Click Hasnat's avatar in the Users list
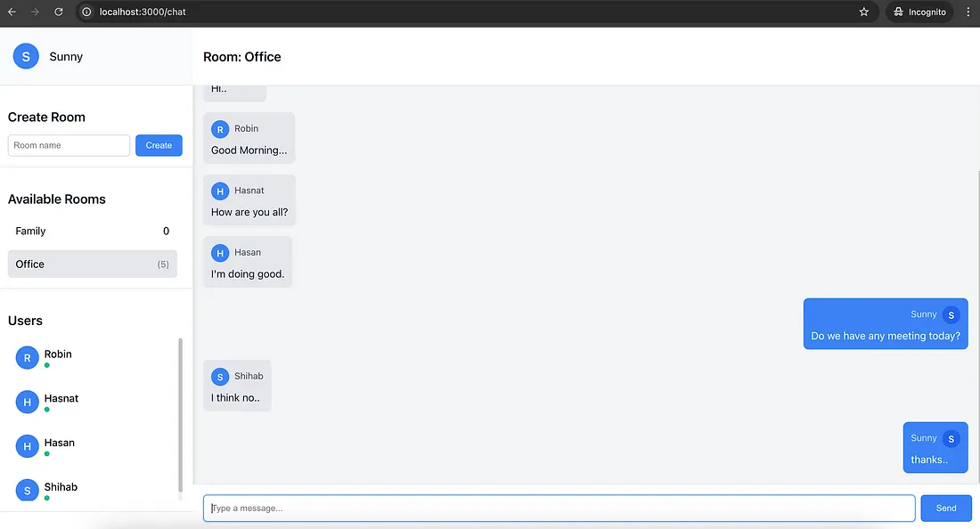Image resolution: width=980 pixels, height=529 pixels. [x=28, y=403]
